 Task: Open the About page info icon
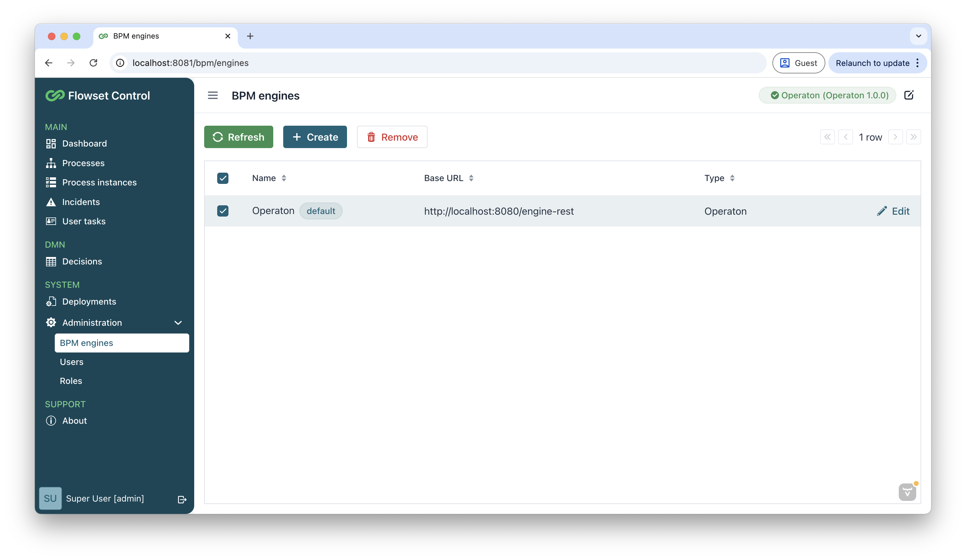pyautogui.click(x=51, y=421)
